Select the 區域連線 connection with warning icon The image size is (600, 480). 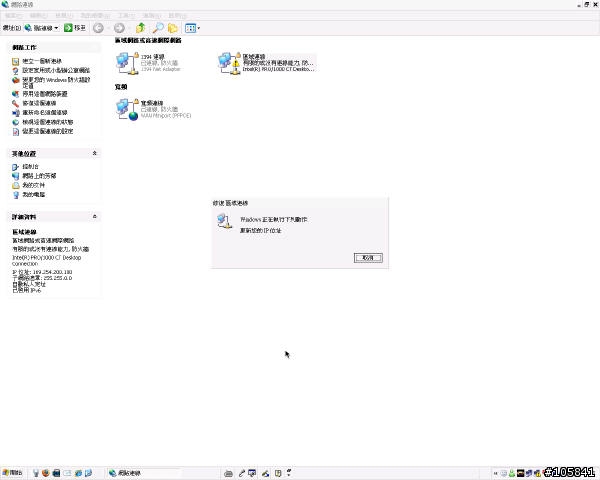[229, 63]
